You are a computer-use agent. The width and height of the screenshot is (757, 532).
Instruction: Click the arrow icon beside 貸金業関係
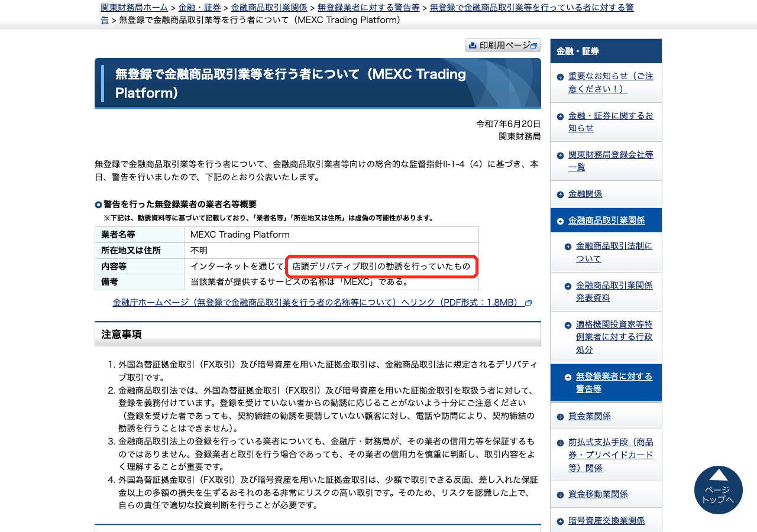(x=560, y=417)
